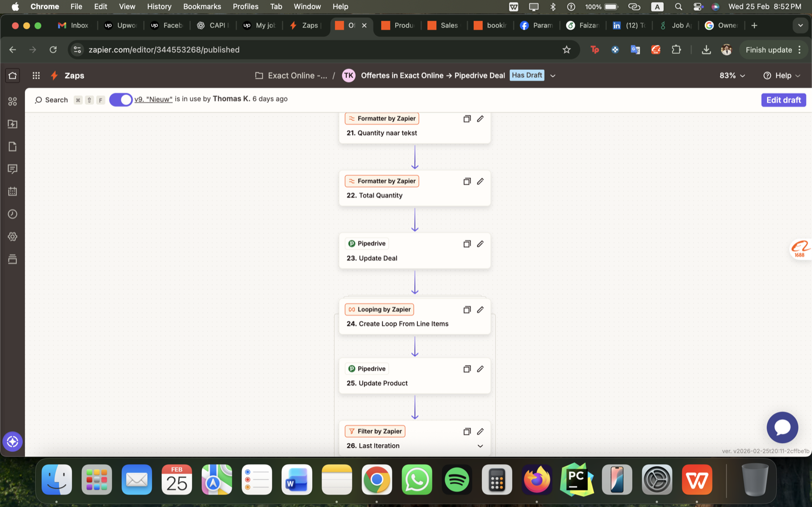
Task: Open Spotlight search in menu bar
Action: [678, 6]
